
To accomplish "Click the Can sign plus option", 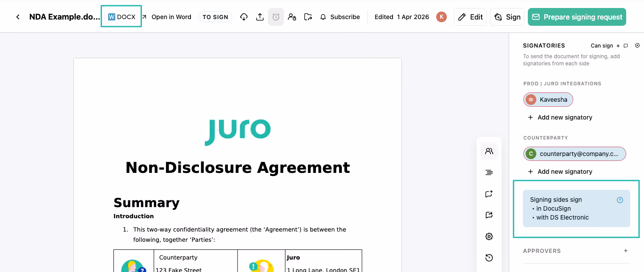I will 605,46.
